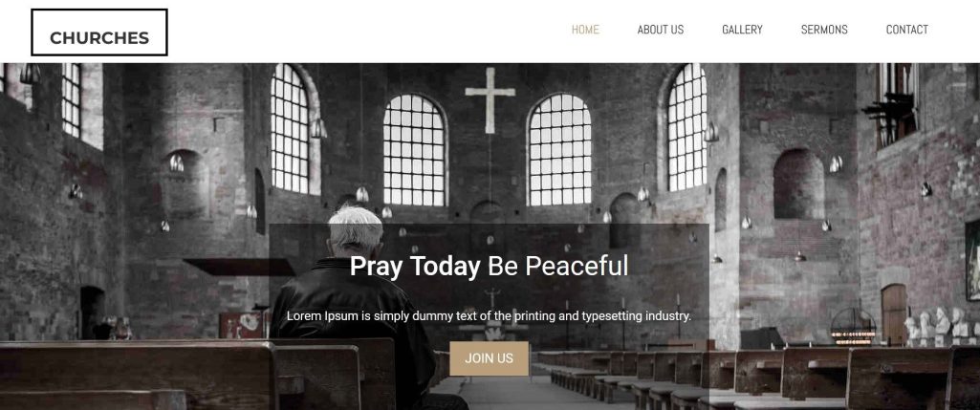Open the HOME navigation link
Viewport: 980px width, 410px height.
click(x=585, y=30)
